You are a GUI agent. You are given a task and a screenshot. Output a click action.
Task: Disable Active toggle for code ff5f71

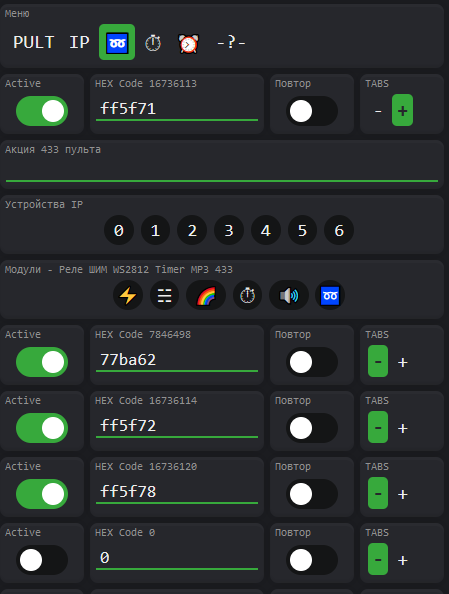point(42,111)
